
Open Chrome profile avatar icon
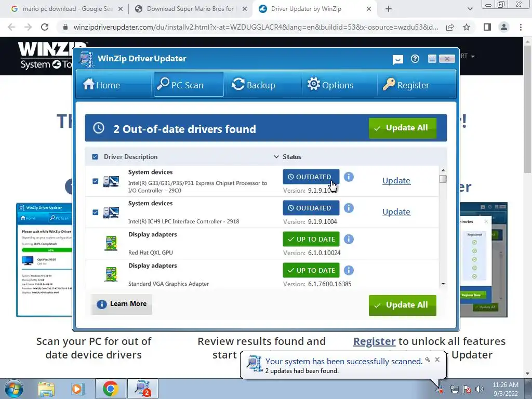504,27
